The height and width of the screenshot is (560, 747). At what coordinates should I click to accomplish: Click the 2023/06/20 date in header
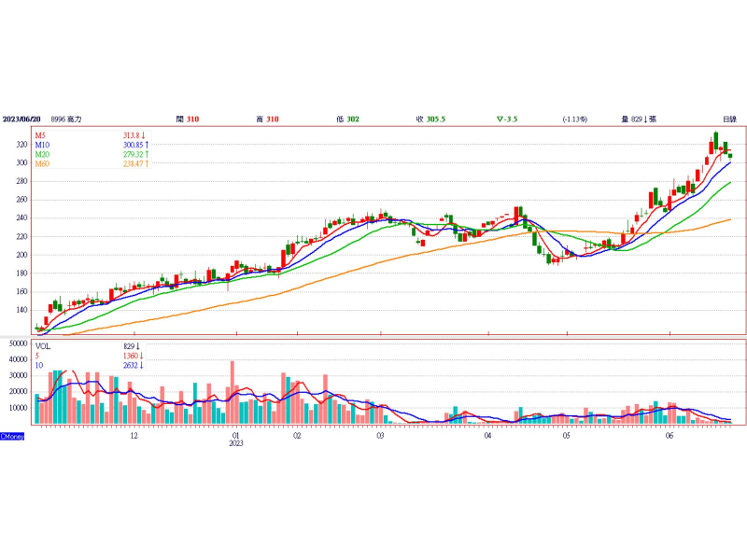click(x=22, y=119)
